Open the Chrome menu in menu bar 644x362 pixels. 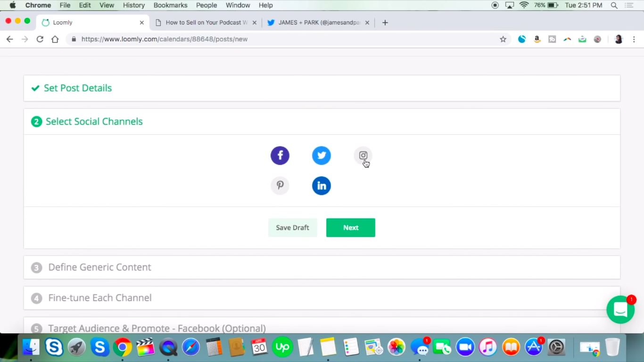click(x=38, y=5)
